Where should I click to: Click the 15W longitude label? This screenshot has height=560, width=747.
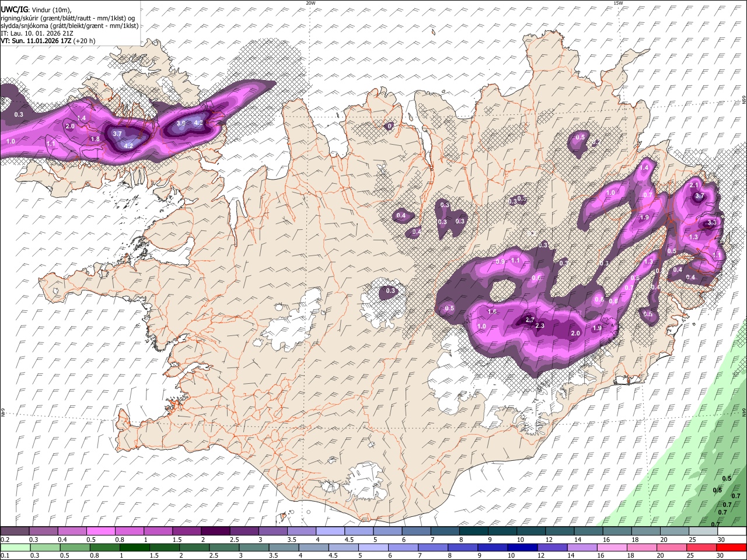pos(618,3)
